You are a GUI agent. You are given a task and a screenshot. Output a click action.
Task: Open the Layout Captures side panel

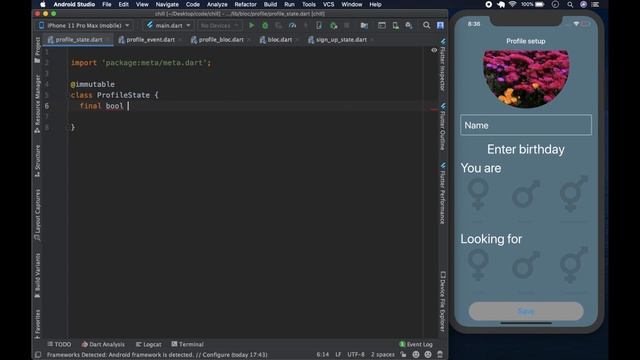pos(38,214)
